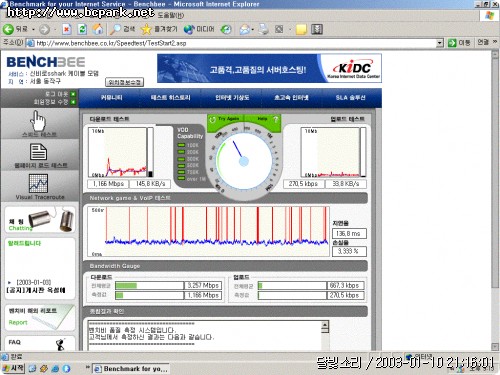Image resolution: width=500 pixels, height=375 pixels.
Task: Open the Help menu in the menu bar
Action: (x=170, y=15)
